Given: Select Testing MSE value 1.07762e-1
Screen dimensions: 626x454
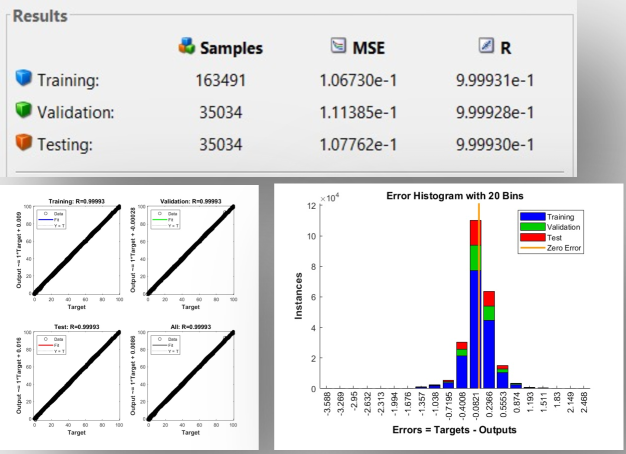Looking at the screenshot, I should point(358,145).
